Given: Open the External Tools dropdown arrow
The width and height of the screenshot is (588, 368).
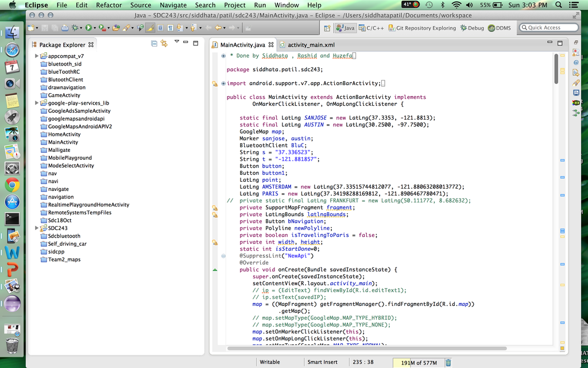Looking at the screenshot, I should click(109, 28).
